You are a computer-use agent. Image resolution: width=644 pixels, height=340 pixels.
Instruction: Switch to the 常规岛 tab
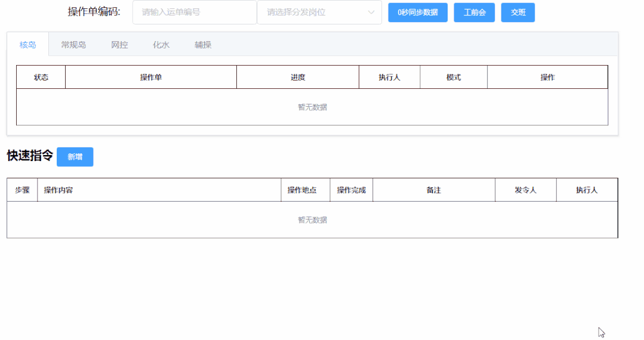73,45
